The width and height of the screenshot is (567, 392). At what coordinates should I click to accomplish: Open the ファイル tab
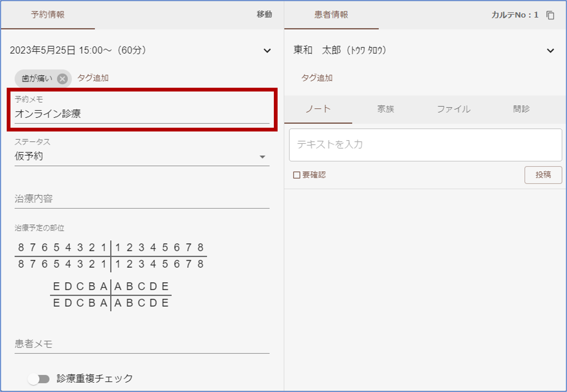[453, 109]
